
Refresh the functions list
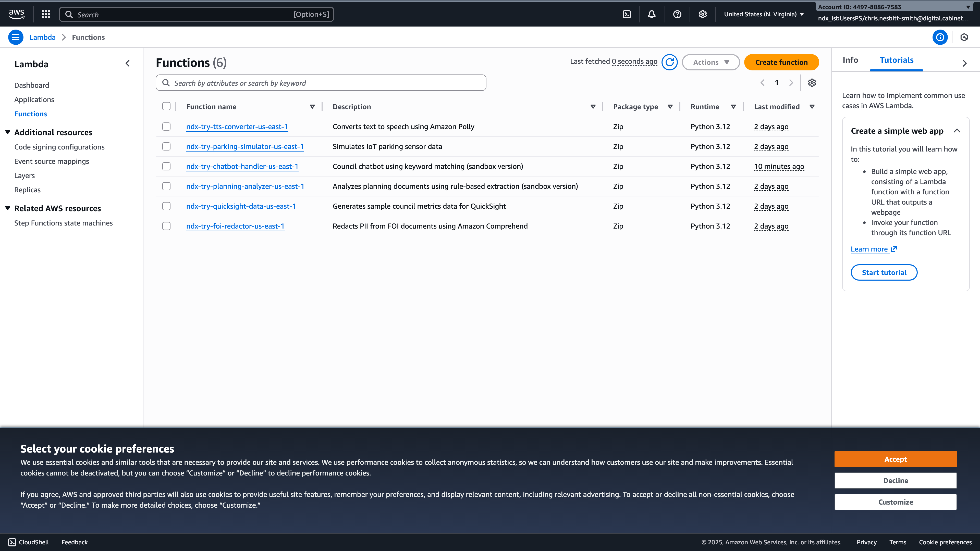coord(670,62)
